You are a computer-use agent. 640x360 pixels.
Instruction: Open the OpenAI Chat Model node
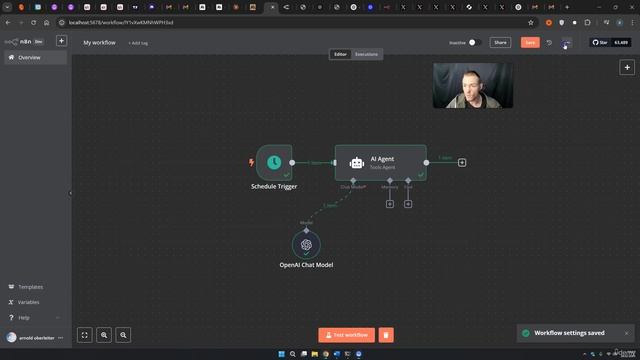click(x=306, y=245)
